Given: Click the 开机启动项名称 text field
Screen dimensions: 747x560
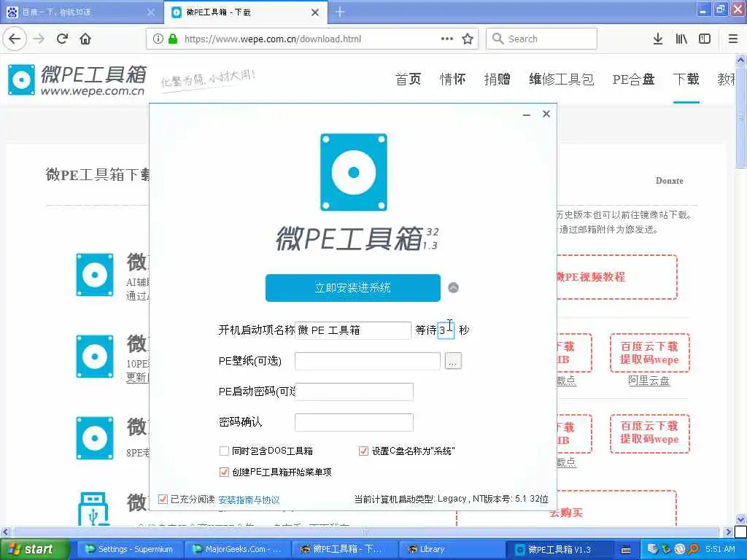Looking at the screenshot, I should pyautogui.click(x=353, y=330).
